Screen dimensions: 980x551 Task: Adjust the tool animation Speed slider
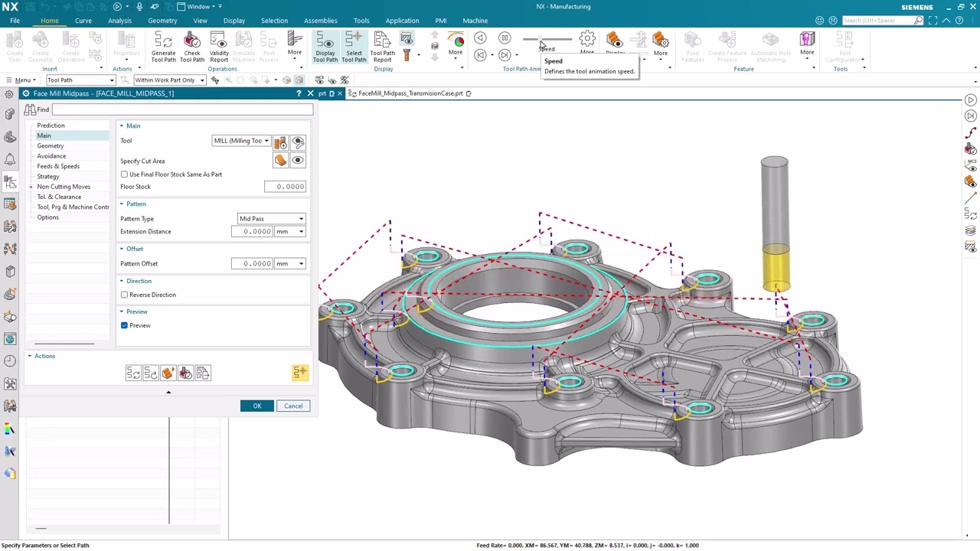tap(547, 39)
